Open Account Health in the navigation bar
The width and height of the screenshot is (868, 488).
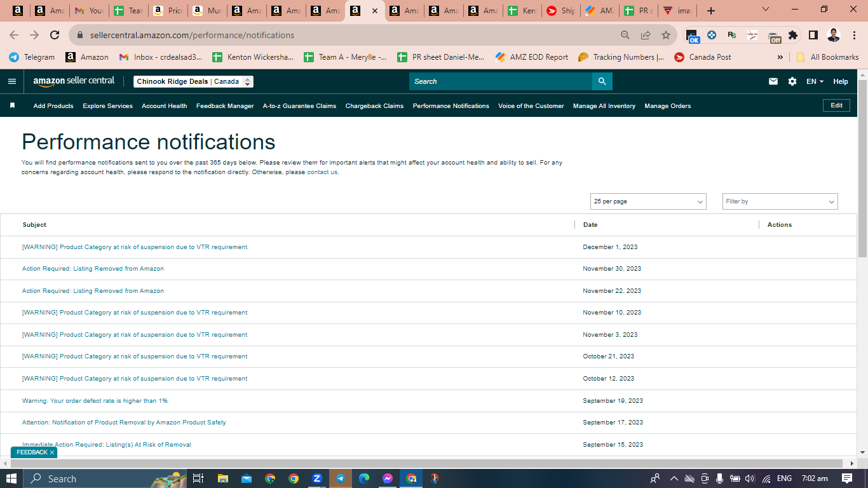point(164,106)
